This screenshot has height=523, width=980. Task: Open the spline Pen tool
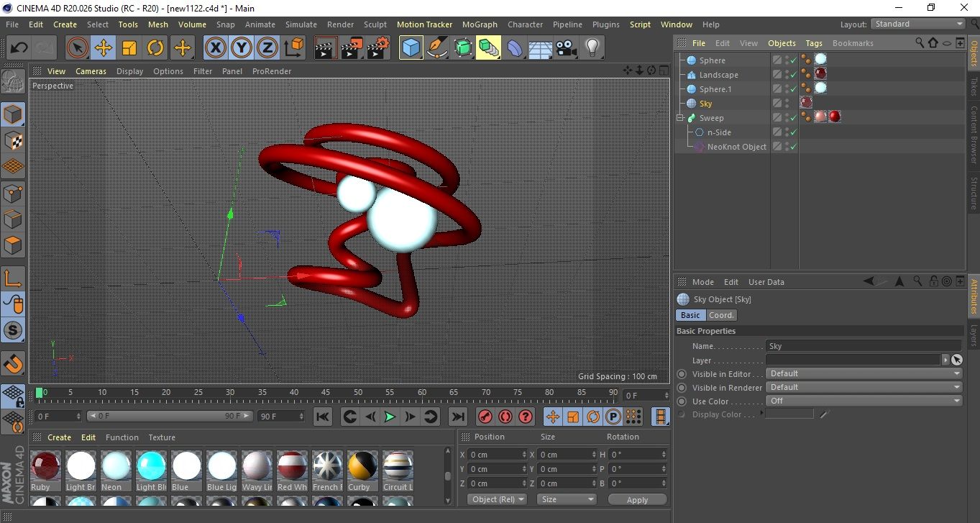[x=436, y=48]
